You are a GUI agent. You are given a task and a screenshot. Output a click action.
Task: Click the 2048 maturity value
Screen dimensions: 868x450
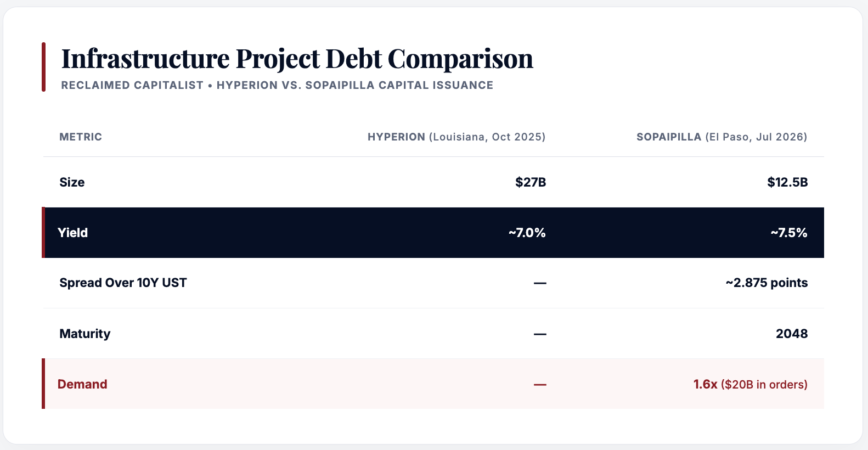click(792, 334)
